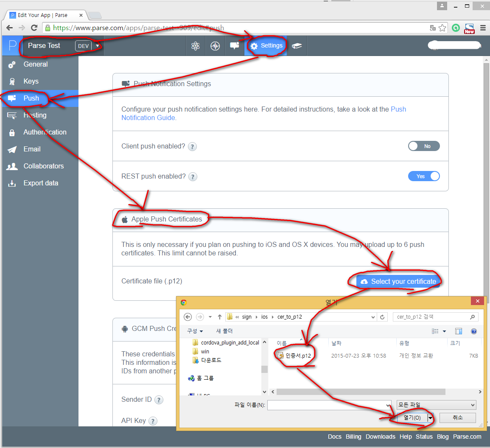The width and height of the screenshot is (490, 448).
Task: Click the cer_to_p12 검색 search box
Action: coord(435,317)
